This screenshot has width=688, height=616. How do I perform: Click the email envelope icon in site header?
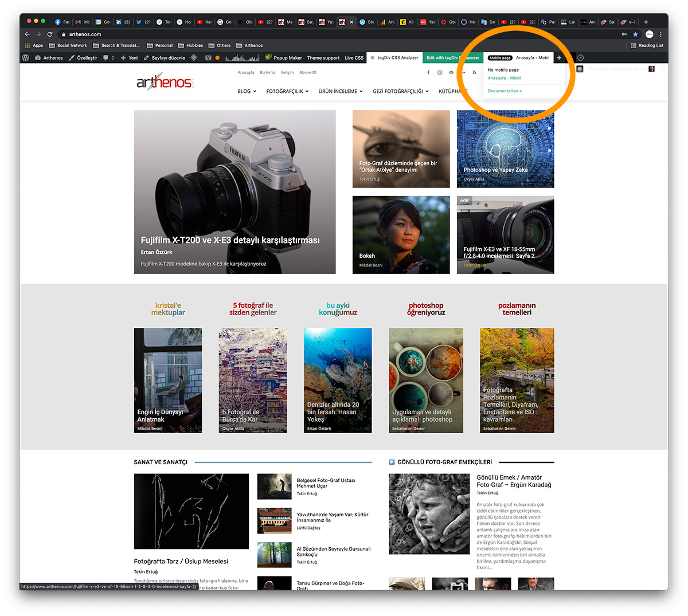pos(451,73)
